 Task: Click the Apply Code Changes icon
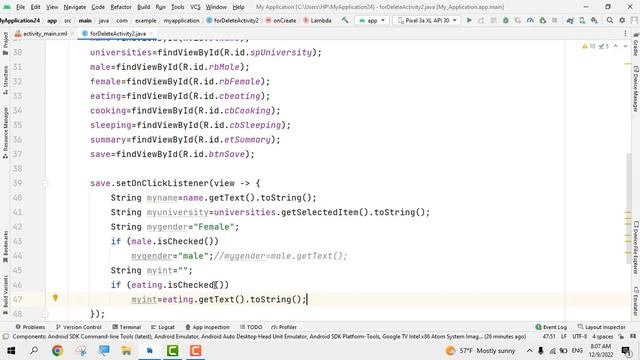pyautogui.click(x=493, y=20)
